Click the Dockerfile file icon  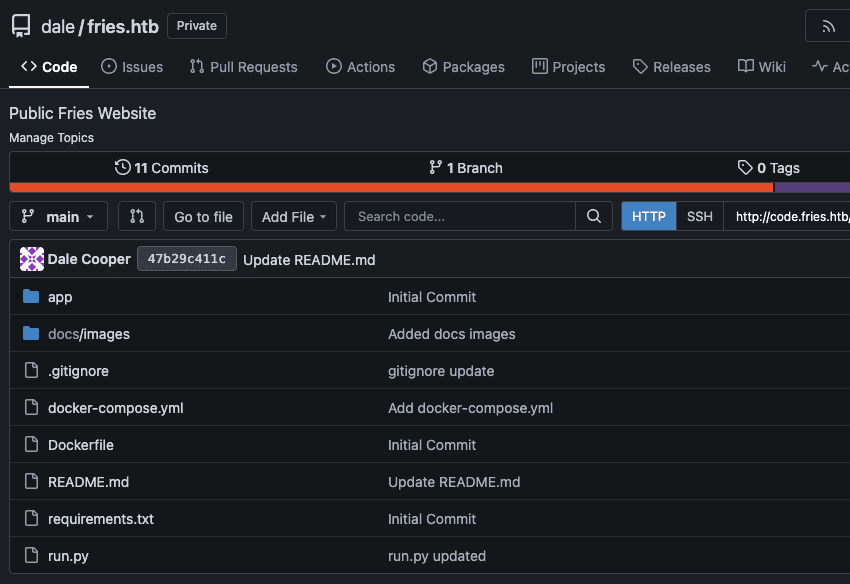pyautogui.click(x=31, y=444)
